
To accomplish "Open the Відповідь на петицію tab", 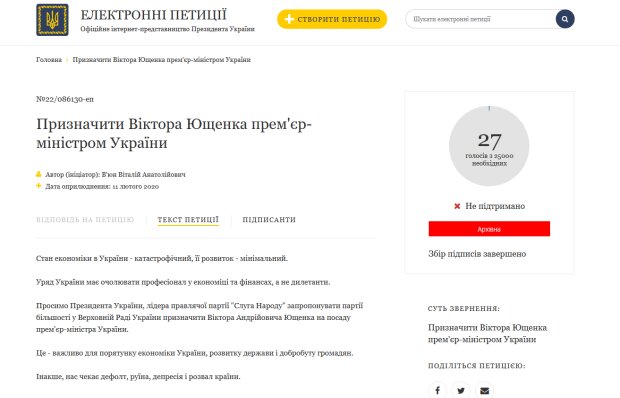I will (x=85, y=220).
